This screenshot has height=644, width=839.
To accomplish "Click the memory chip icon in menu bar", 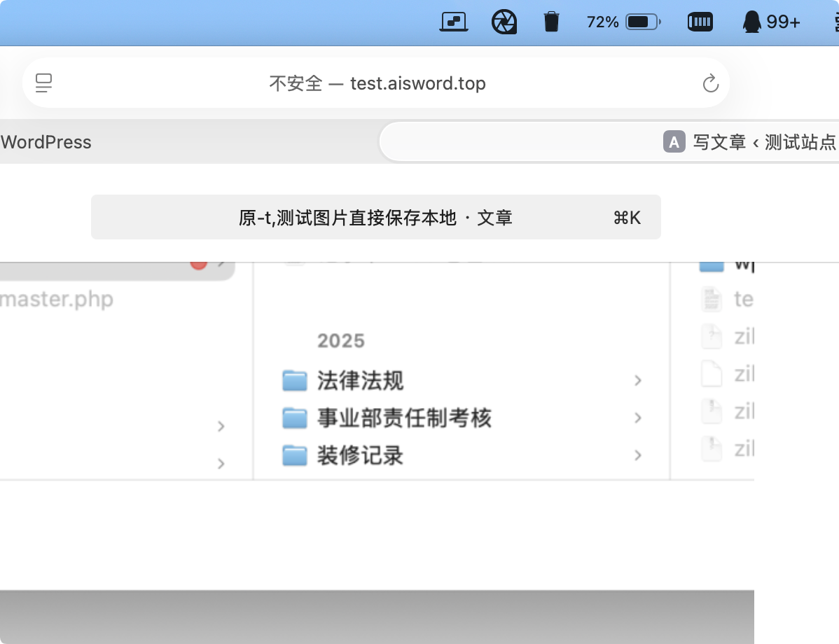I will [x=700, y=22].
